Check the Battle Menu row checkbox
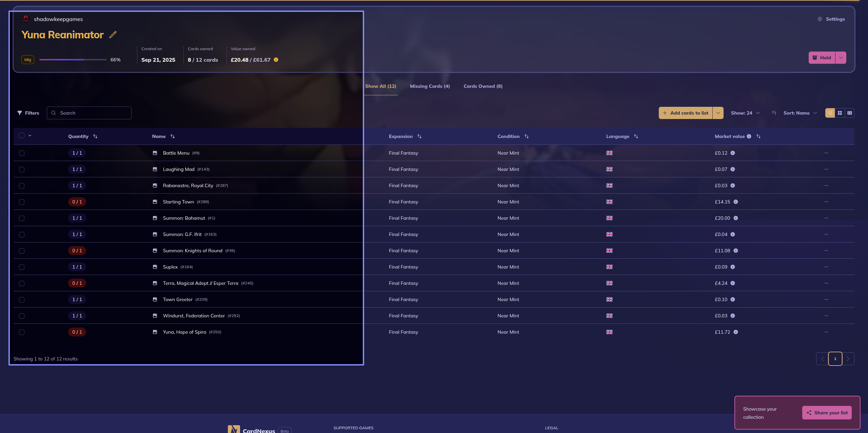Viewport: 868px width, 433px height. pos(22,153)
